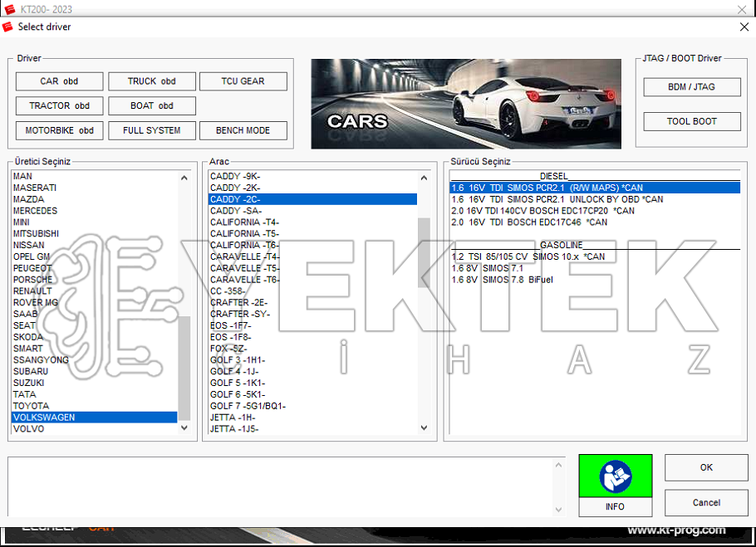Click the Arac list up arrow
Viewport: 756px width, 547px height.
coord(424,178)
